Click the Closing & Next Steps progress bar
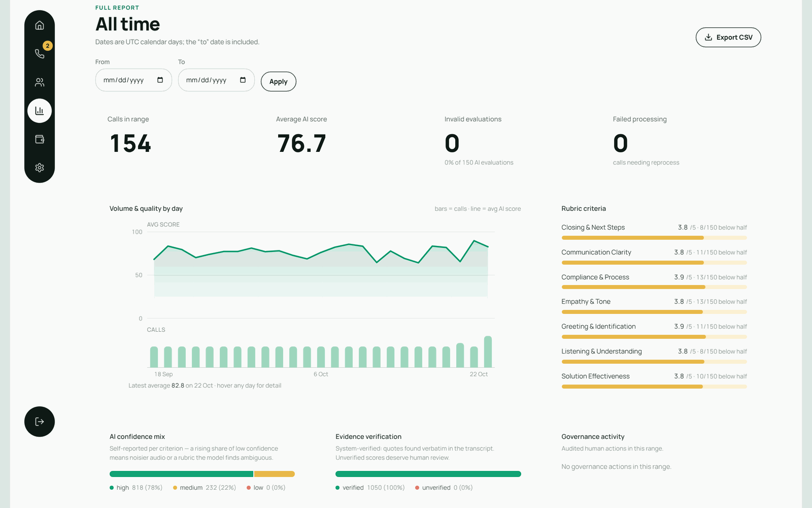The width and height of the screenshot is (812, 508). 654,238
